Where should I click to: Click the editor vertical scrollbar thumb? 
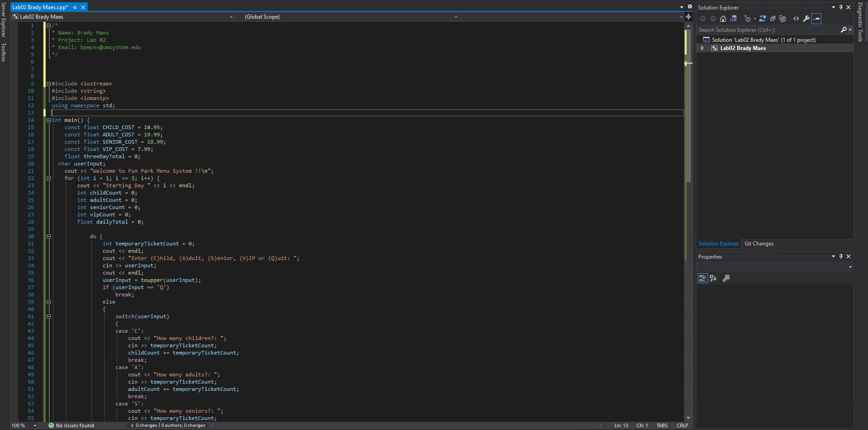click(688, 105)
